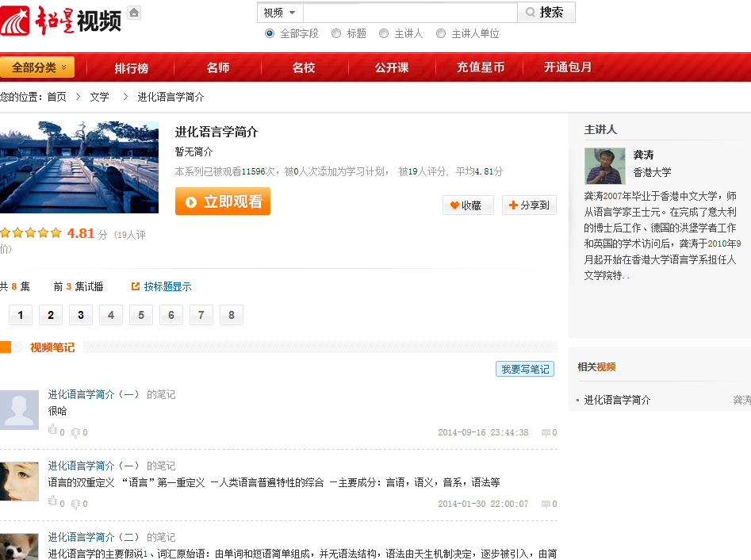Expand truncated lecturer bio ellipsis
Viewport: 751px width, 560px height.
[626, 276]
